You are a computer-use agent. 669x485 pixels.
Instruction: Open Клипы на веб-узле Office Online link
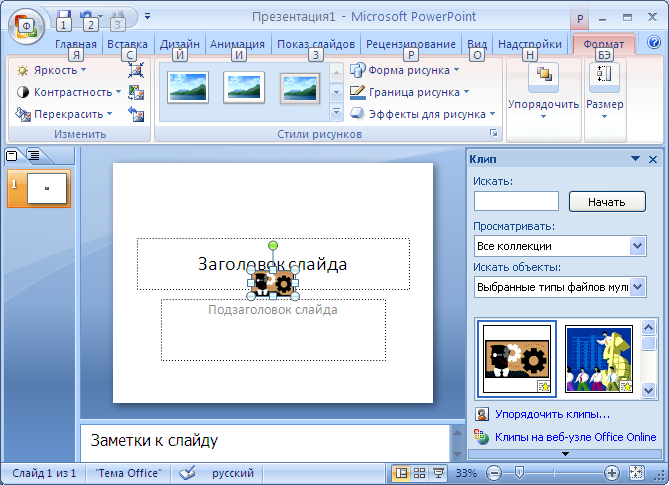tap(575, 437)
